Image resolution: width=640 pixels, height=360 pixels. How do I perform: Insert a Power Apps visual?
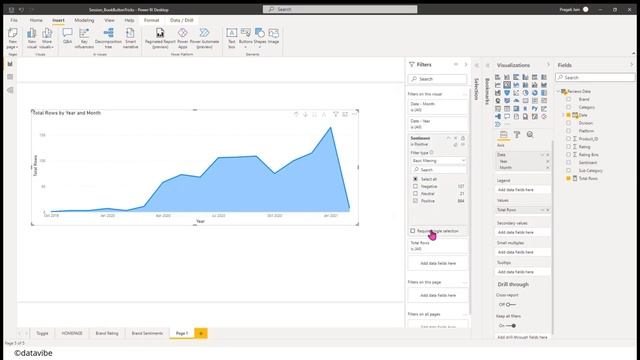182,38
